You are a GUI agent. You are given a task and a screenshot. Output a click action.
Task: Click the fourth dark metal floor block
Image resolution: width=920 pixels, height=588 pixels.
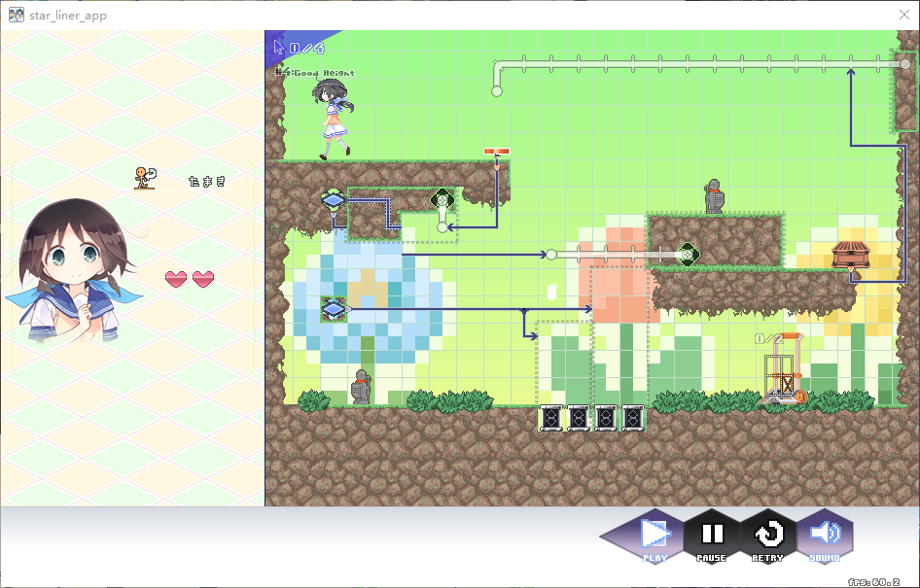pyautogui.click(x=632, y=418)
